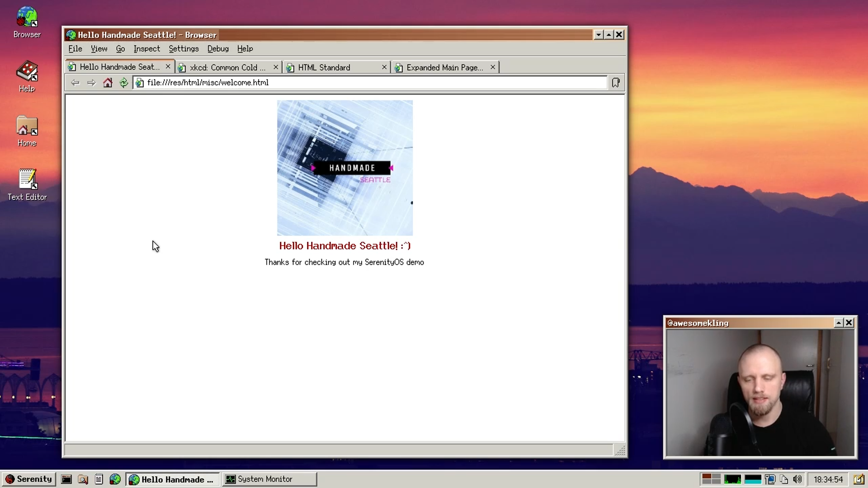Screen dimensions: 868x488
Task: Open the Debug menu
Action: point(218,49)
